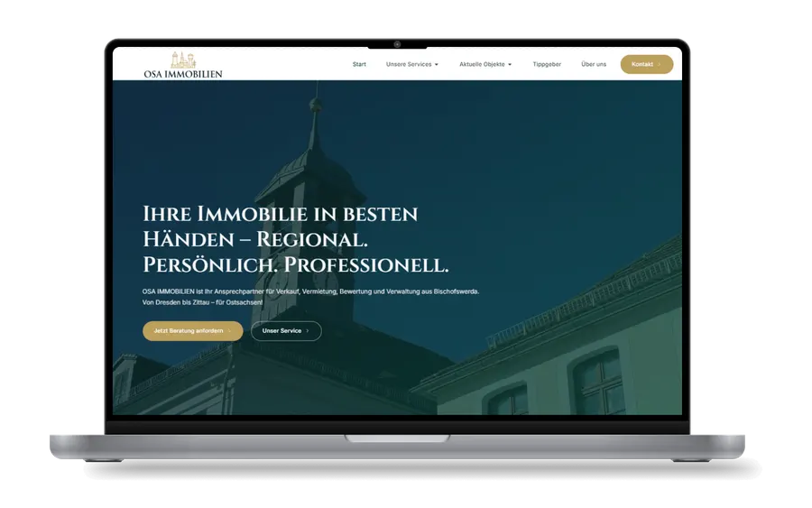Click the hero headline Ihre Immobilie in besten Händen

tap(296, 239)
